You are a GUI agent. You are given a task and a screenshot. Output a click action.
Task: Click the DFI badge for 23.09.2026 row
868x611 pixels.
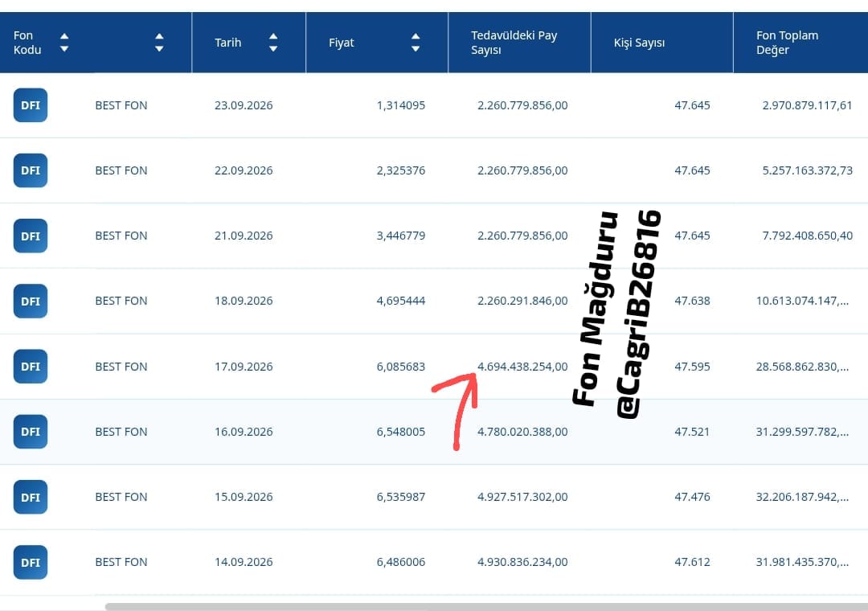coord(31,105)
